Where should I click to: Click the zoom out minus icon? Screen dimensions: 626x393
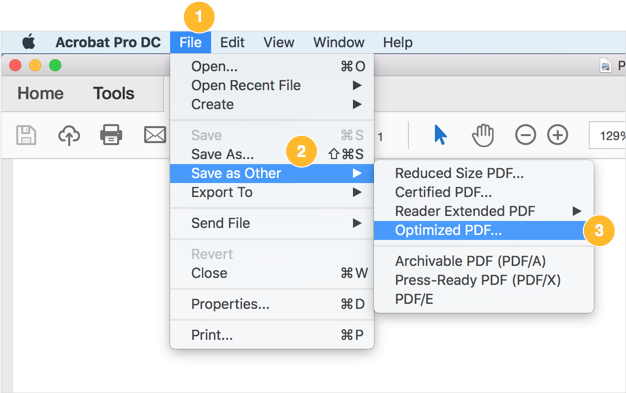525,135
